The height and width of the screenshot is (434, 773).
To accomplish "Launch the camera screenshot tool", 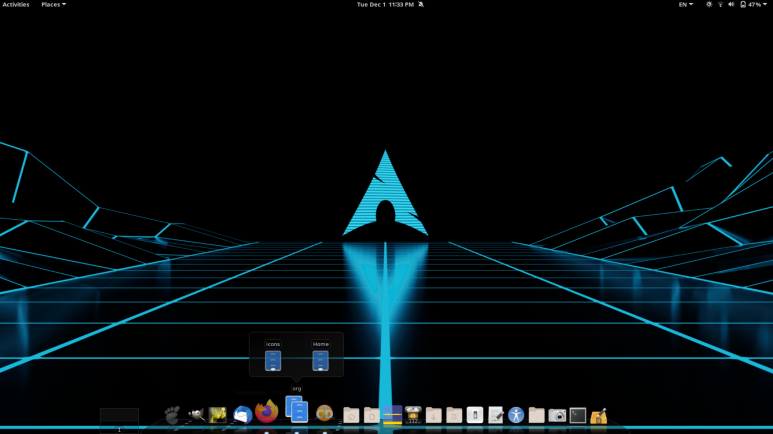I will coord(557,415).
